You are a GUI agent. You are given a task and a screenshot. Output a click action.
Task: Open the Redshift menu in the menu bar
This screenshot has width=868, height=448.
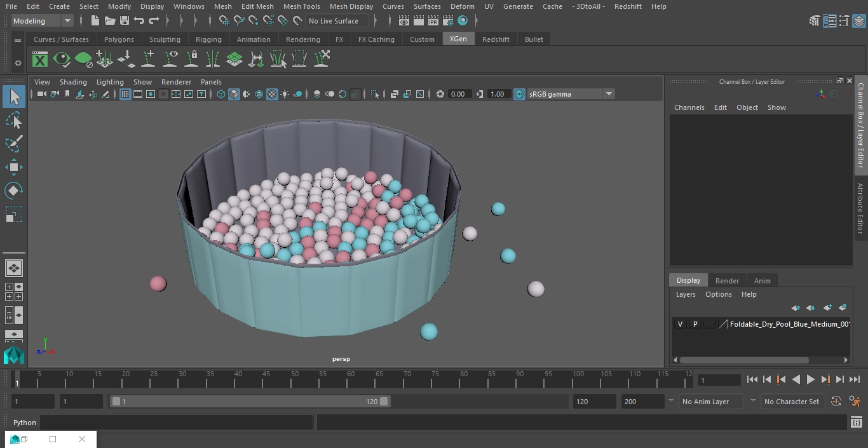(x=628, y=6)
